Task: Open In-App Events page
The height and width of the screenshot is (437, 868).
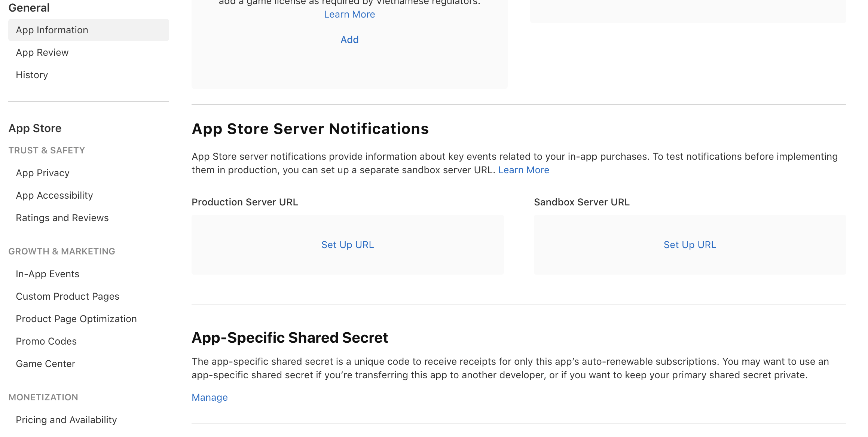Action: [48, 273]
